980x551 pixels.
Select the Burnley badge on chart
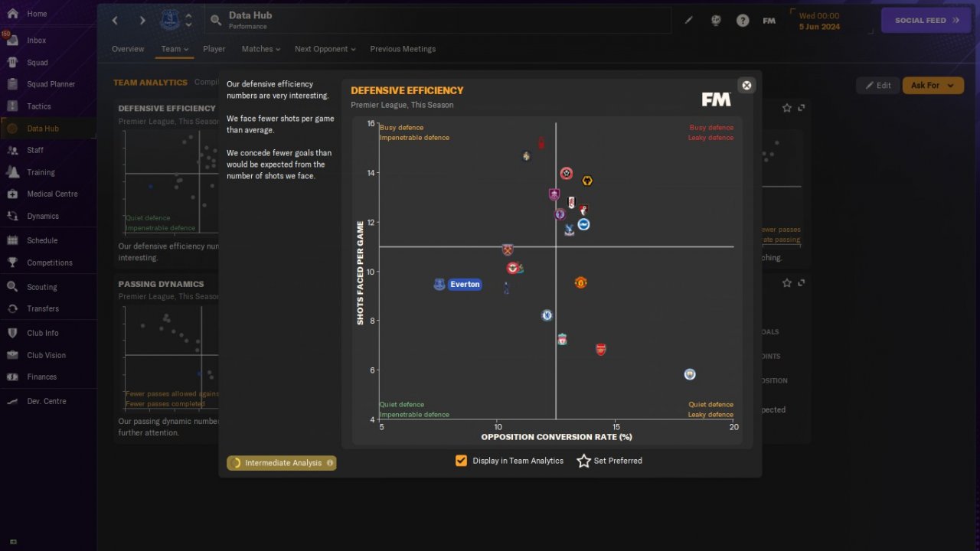click(x=554, y=194)
